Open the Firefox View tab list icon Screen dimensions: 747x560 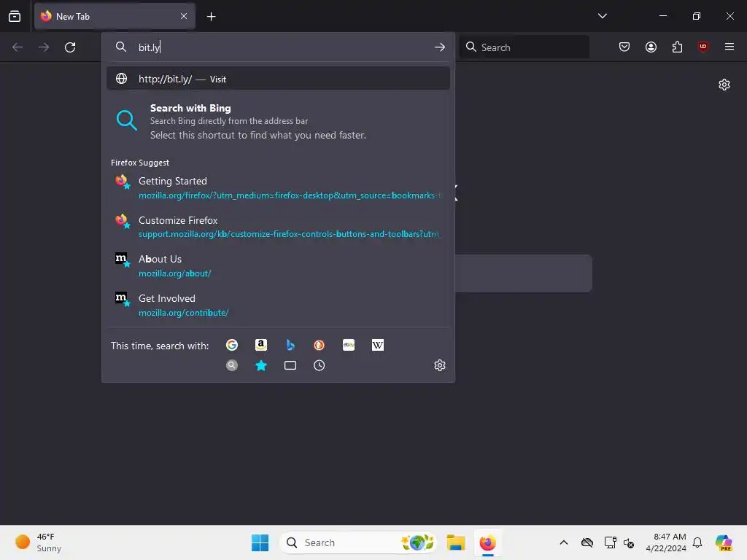[x=15, y=16]
